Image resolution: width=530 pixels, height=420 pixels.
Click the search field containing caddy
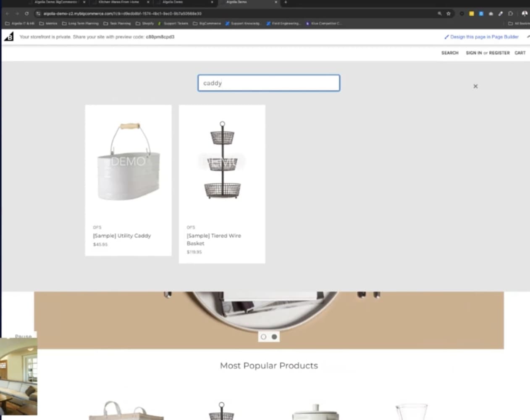[269, 83]
